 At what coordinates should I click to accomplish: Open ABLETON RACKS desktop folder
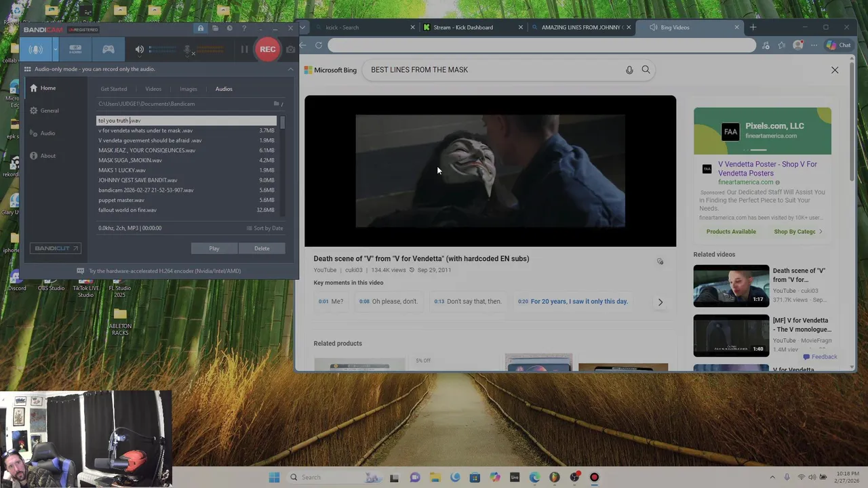click(x=120, y=322)
